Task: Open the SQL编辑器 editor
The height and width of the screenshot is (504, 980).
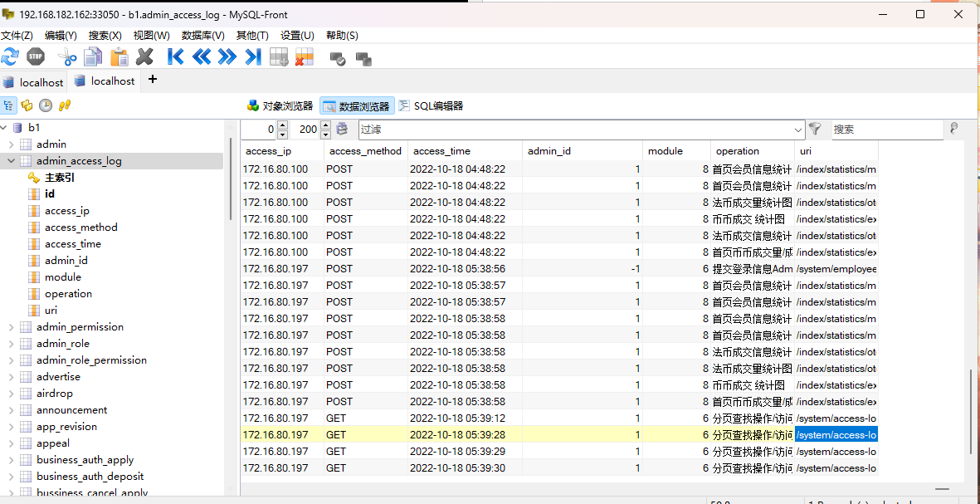Action: [x=431, y=106]
